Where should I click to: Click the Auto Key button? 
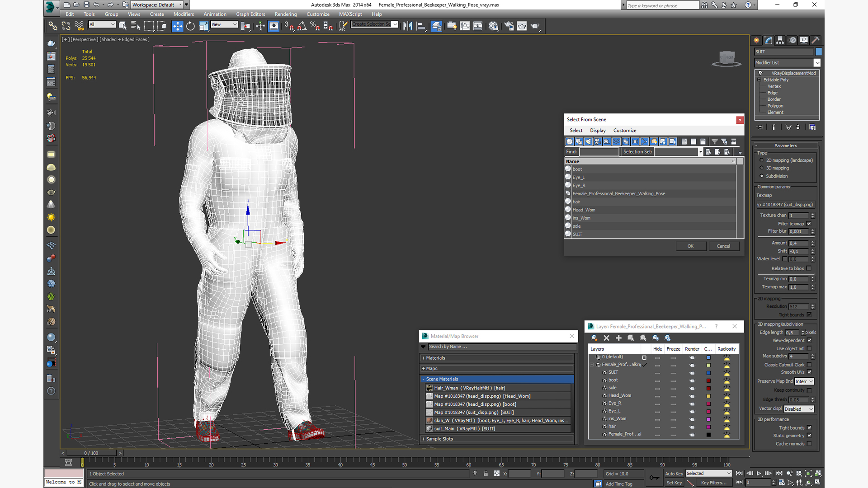point(674,474)
